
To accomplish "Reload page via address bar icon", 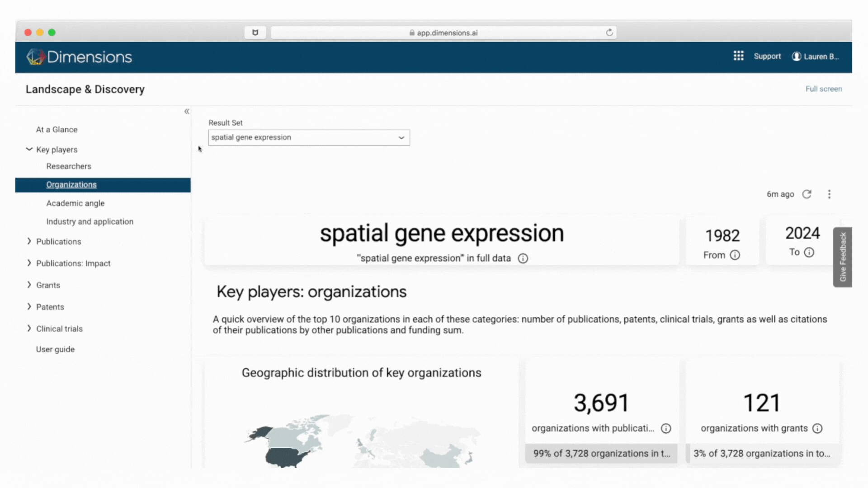I will tap(609, 33).
